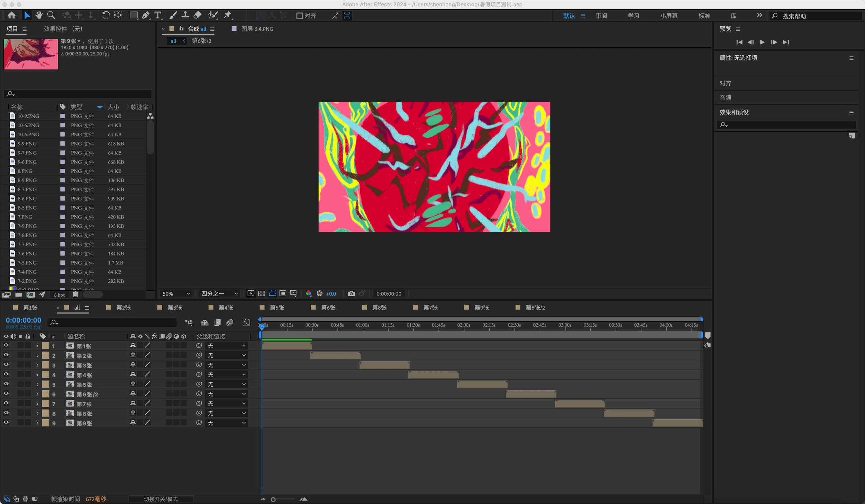The image size is (865, 504).
Task: Choose the Hand tool
Action: 39,15
